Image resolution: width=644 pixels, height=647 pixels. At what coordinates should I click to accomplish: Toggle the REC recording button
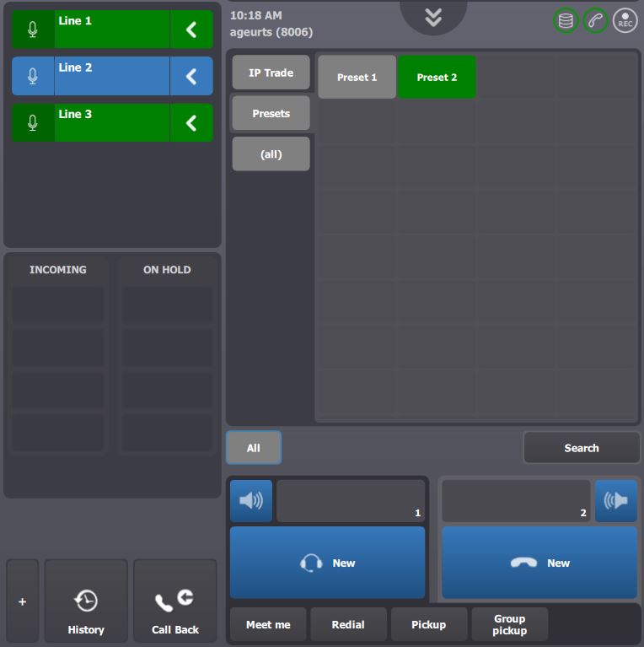click(625, 20)
